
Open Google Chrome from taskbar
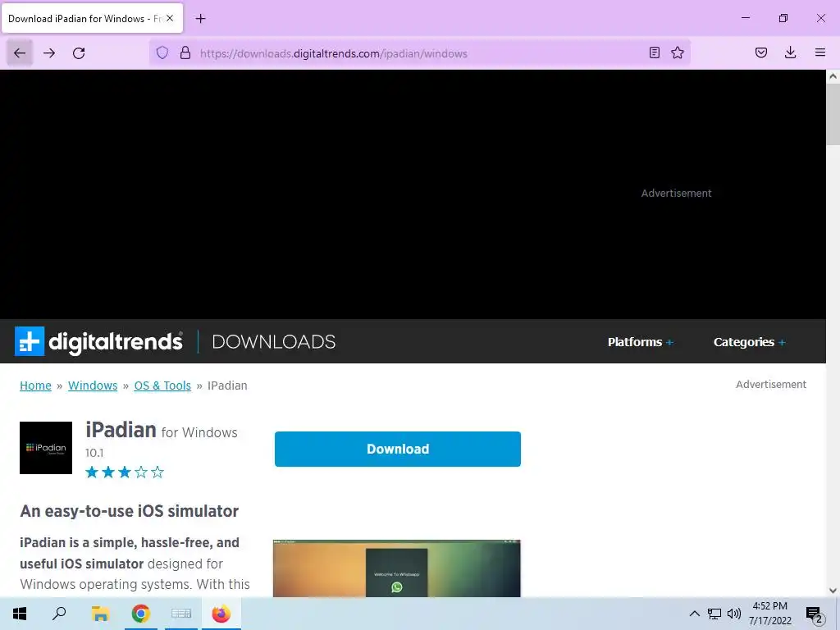click(x=141, y=614)
